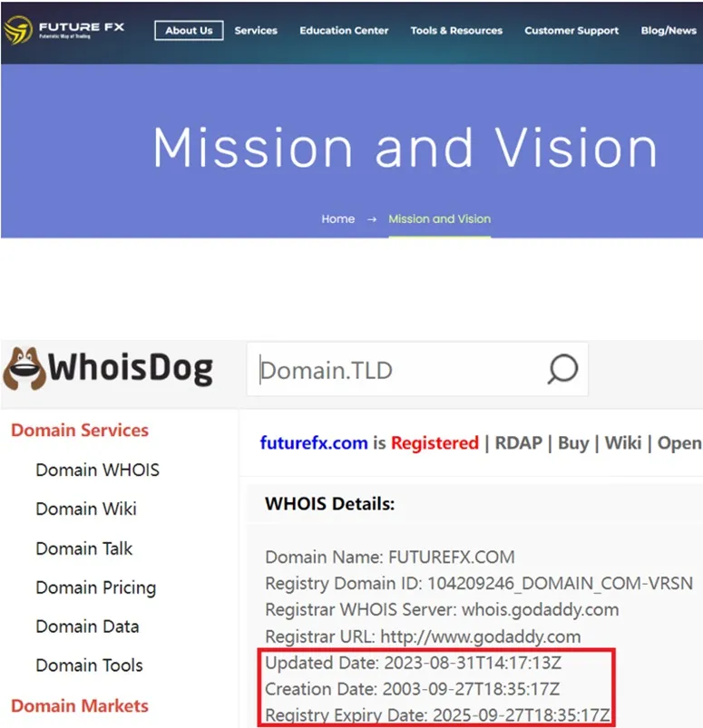
Task: Select the Updated Date line
Action: 413,663
